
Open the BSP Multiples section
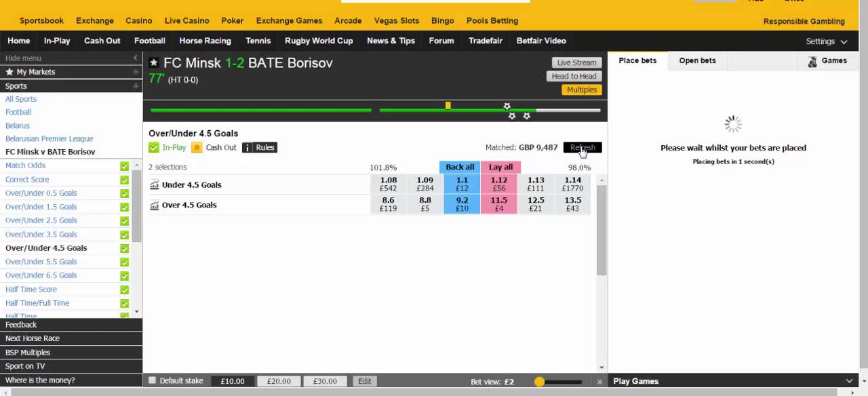point(71,353)
